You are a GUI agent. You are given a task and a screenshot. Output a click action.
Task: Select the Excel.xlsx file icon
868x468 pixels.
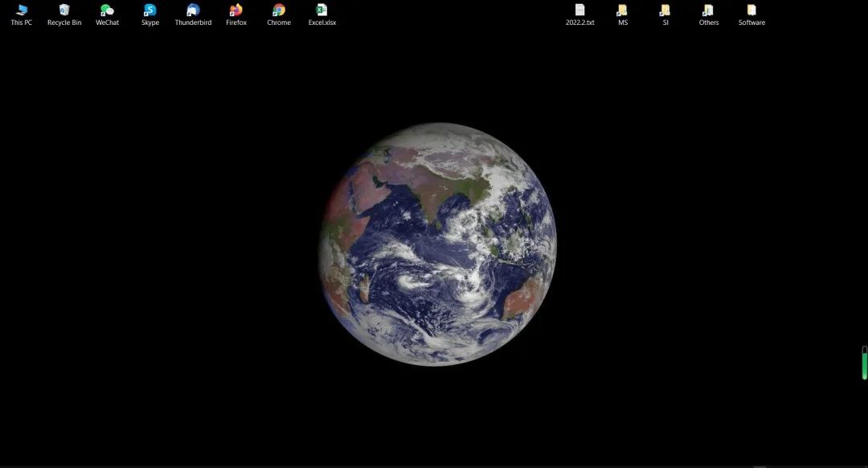click(x=322, y=15)
